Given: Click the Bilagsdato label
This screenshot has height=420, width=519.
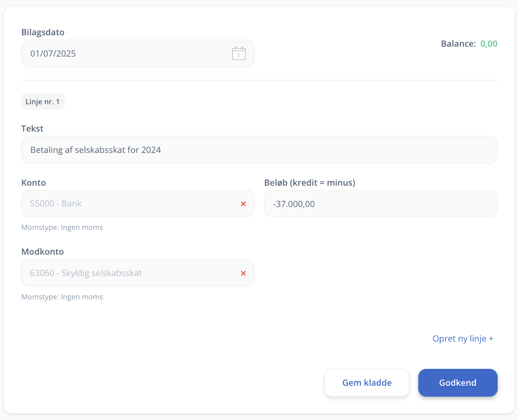Looking at the screenshot, I should click(43, 32).
